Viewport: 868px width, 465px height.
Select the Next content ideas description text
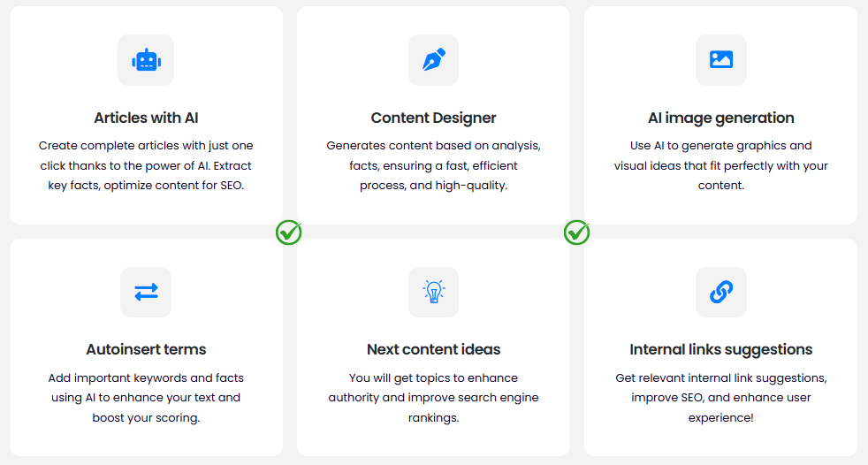(433, 398)
